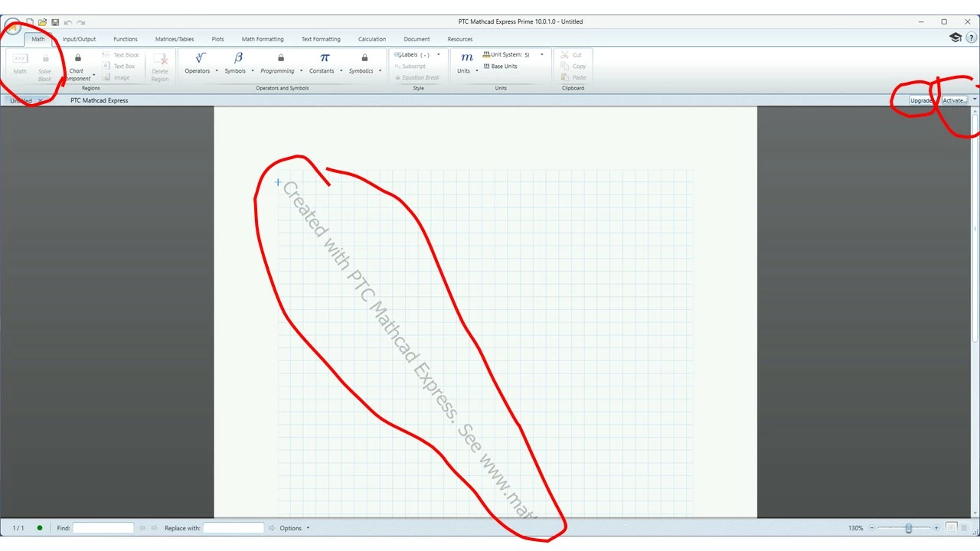Image resolution: width=980 pixels, height=551 pixels.
Task: Find the next match arrow
Action: click(154, 528)
